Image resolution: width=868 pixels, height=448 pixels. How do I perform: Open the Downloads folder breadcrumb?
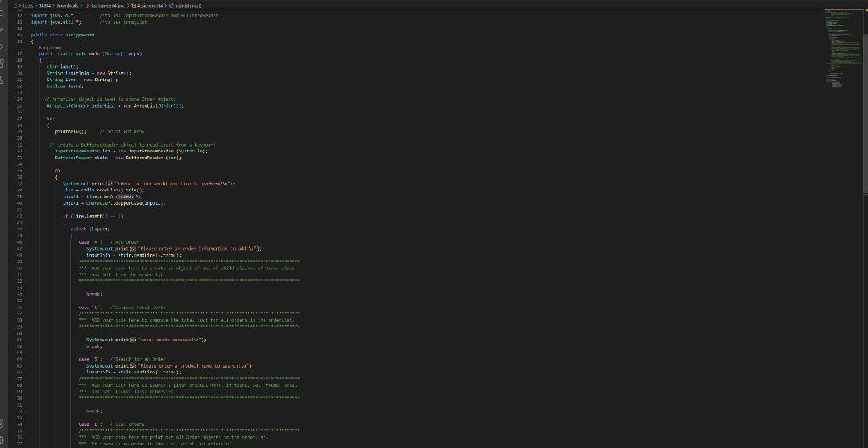pos(66,5)
